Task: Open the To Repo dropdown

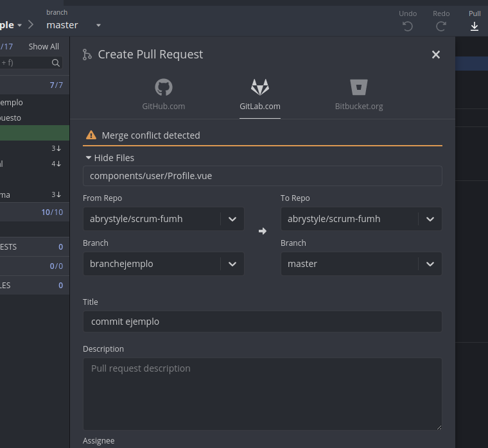Action: point(430,219)
